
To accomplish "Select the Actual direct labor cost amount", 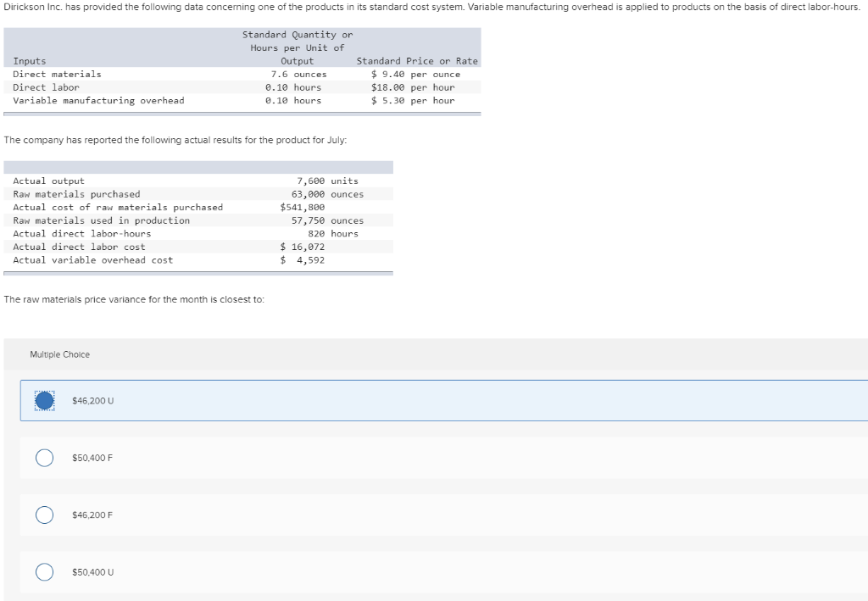I will coord(303,246).
